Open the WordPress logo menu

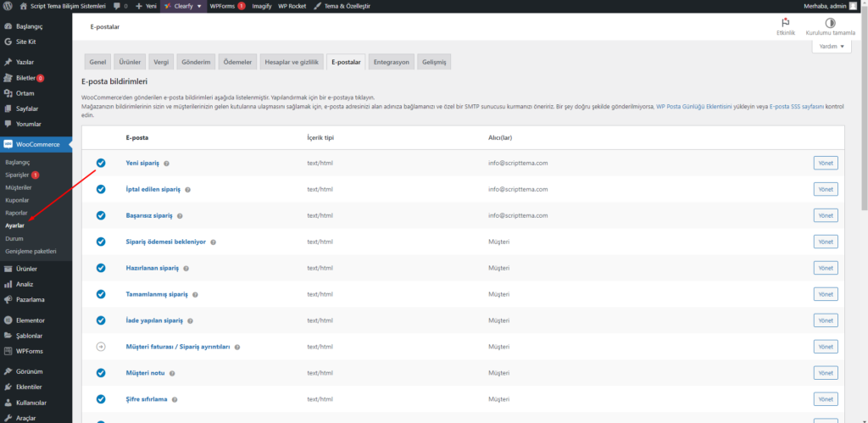point(8,6)
